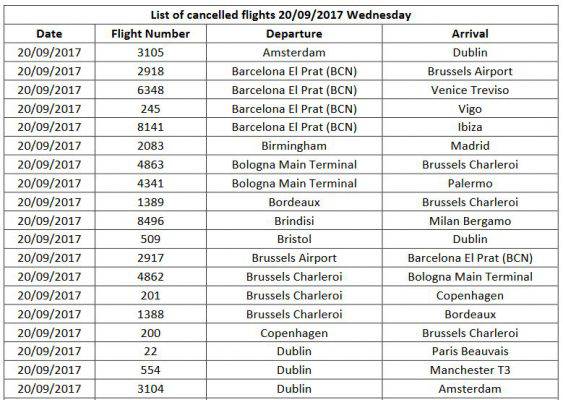Select the Venice Treviso arrival cell
Screen dimensions: 563x400
tap(470, 90)
